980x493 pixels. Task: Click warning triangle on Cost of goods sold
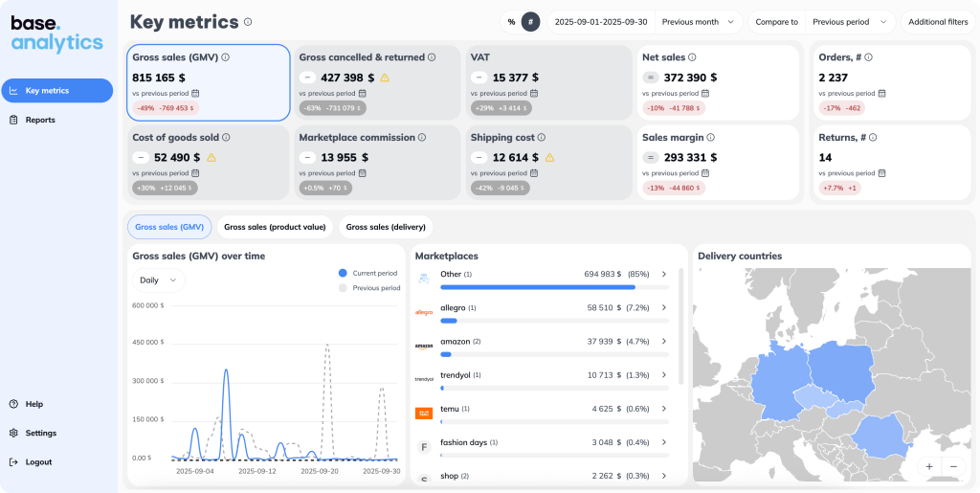212,158
